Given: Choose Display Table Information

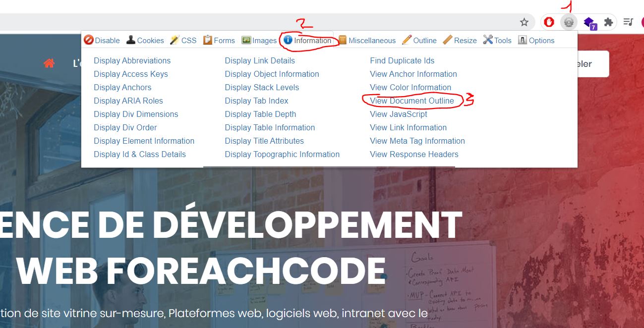Looking at the screenshot, I should click(x=270, y=127).
